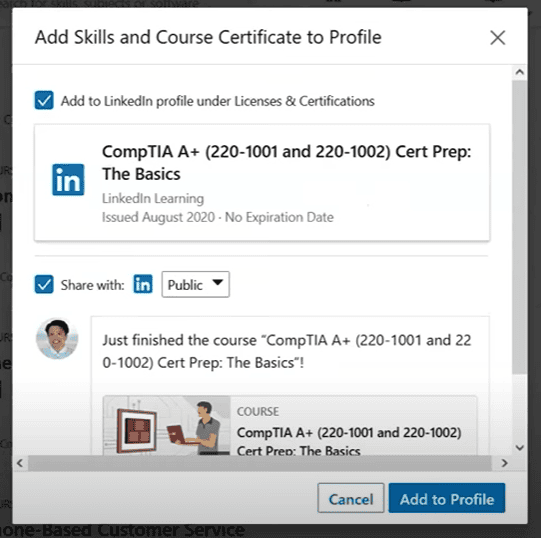This screenshot has width=541, height=538.
Task: Click the scroll right arrow
Action: click(504, 463)
